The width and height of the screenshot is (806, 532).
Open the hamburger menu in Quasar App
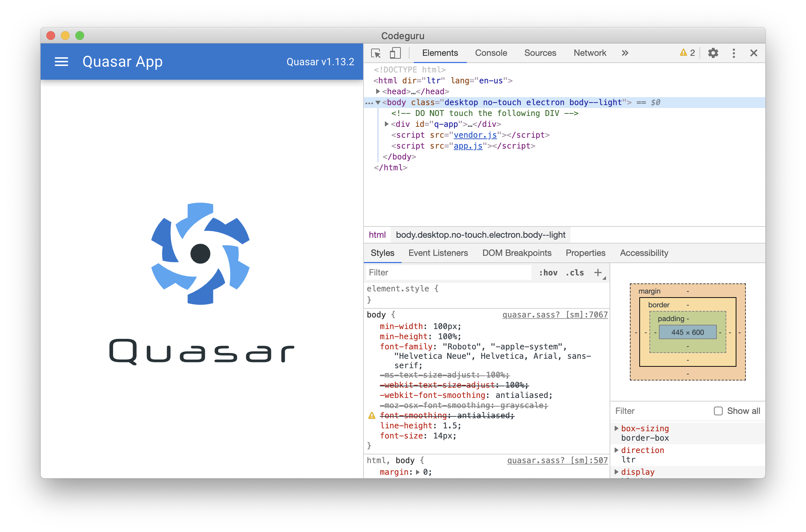pos(61,62)
